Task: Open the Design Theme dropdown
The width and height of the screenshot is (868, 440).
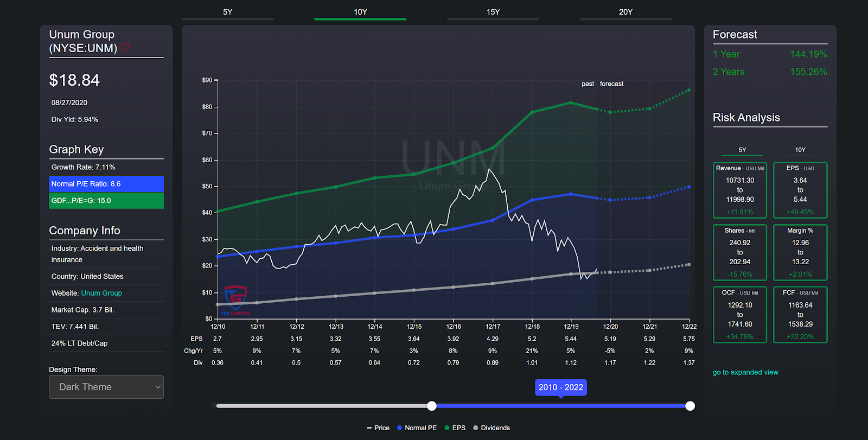Action: 106,387
